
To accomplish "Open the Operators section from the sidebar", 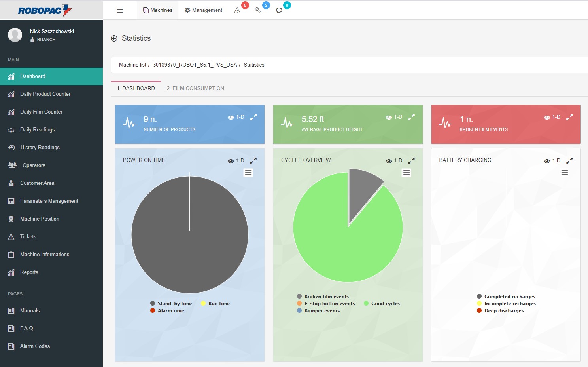I will [x=11, y=165].
